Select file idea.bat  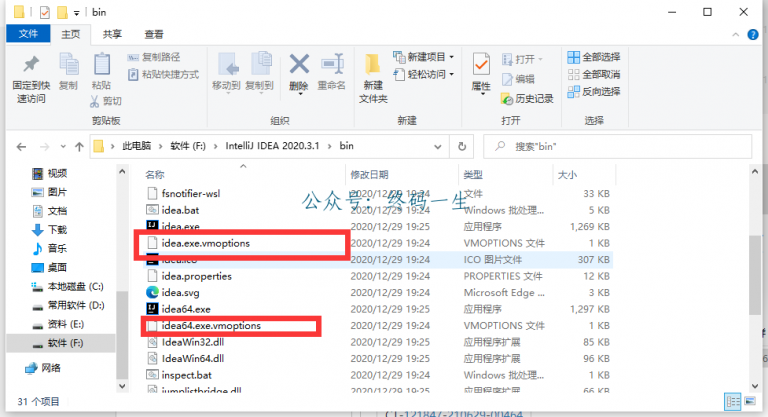coord(180,210)
